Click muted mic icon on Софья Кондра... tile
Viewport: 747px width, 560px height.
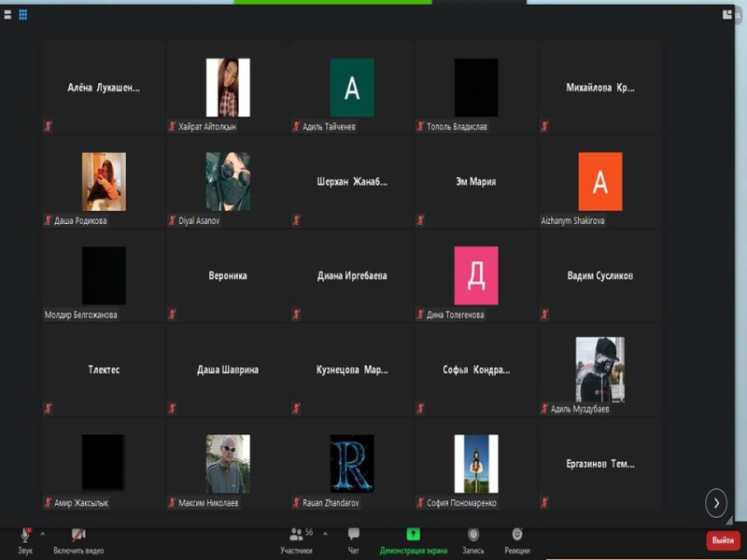click(x=421, y=409)
